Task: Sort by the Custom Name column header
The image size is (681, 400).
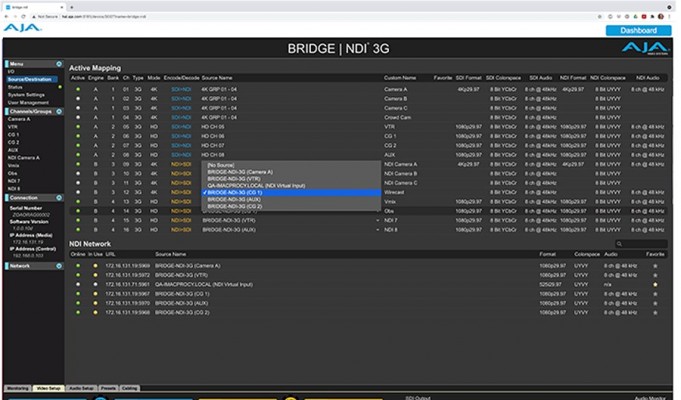Action: pyautogui.click(x=400, y=78)
